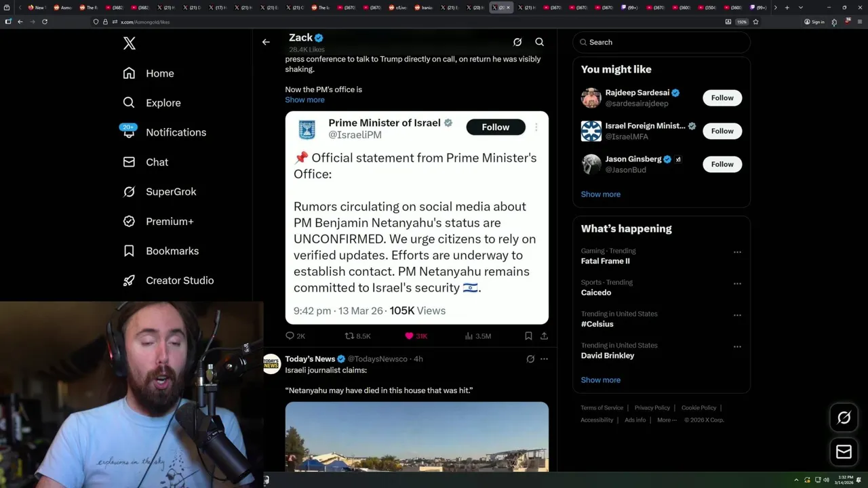Click the 150% zoom level indicator
The width and height of the screenshot is (868, 488).
[742, 22]
